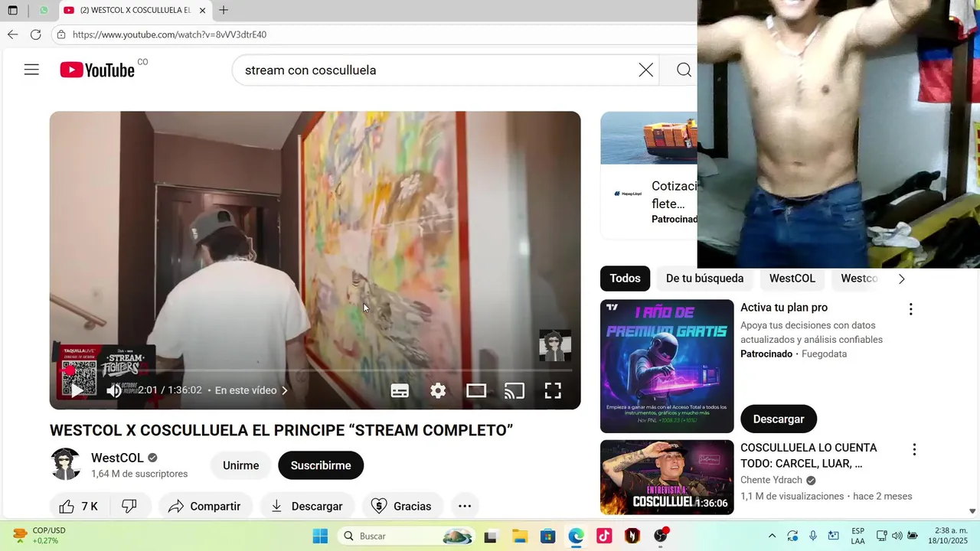Play the video

pyautogui.click(x=77, y=390)
